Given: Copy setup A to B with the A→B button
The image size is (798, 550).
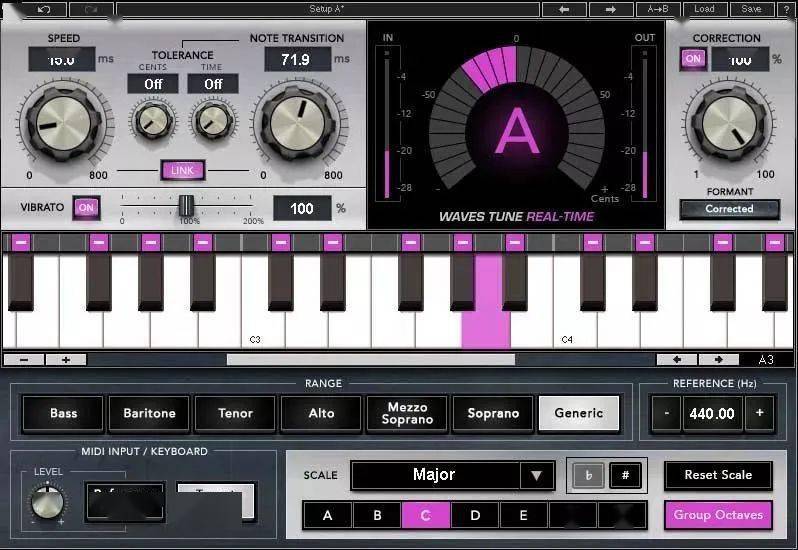Looking at the screenshot, I should (658, 9).
